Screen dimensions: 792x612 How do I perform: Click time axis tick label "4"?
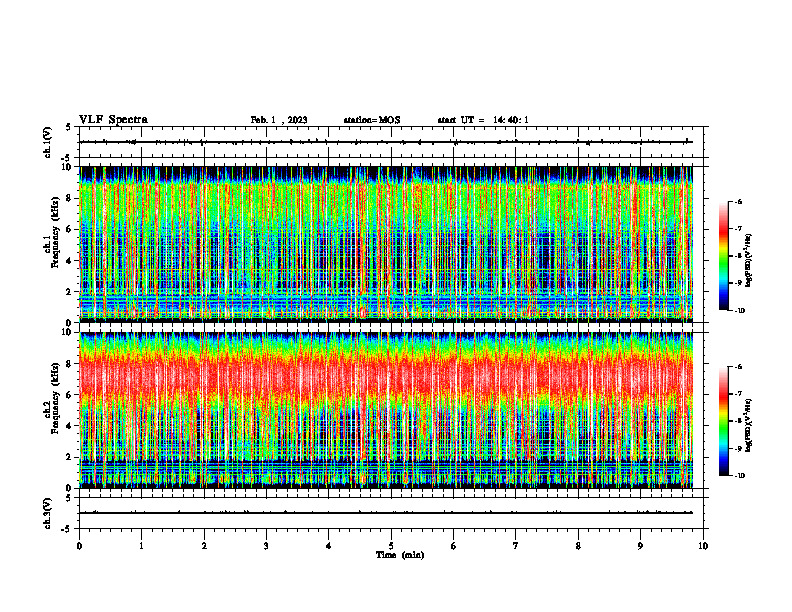tap(329, 546)
